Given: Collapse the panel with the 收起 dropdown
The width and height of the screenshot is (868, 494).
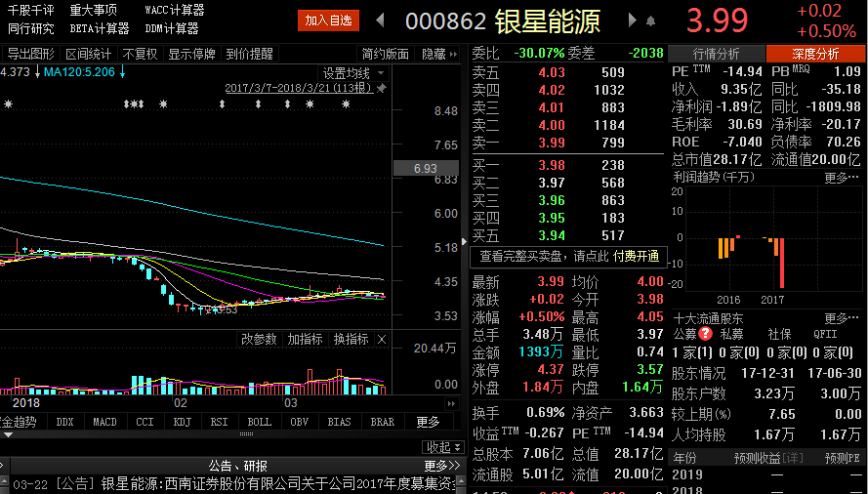Looking at the screenshot, I should click(443, 447).
